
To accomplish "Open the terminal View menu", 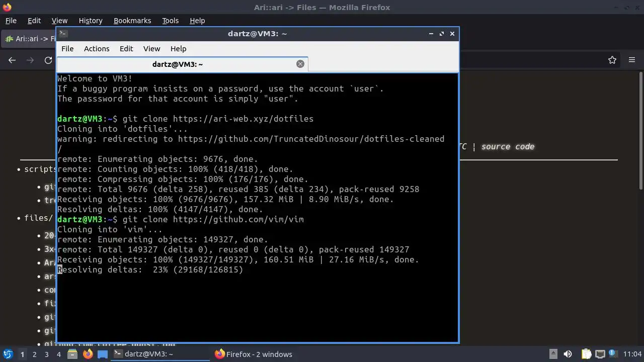I will (151, 48).
